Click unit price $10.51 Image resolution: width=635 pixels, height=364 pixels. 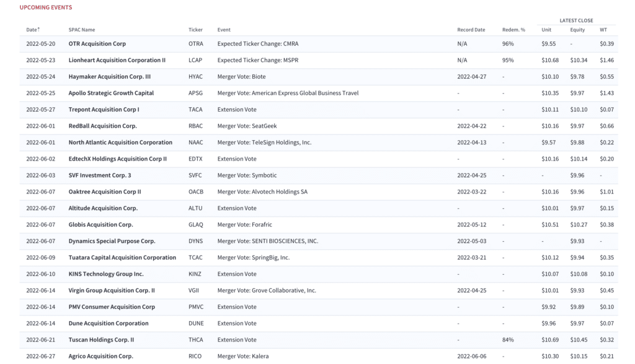point(550,224)
